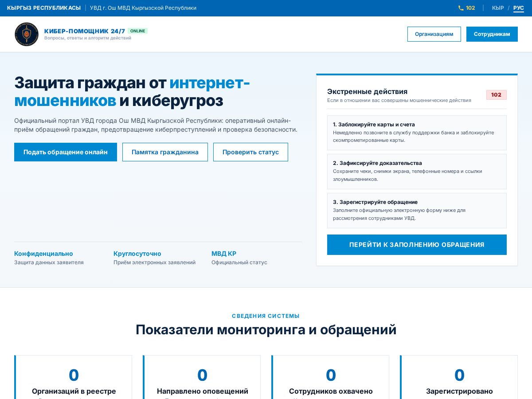Click Официальный статус caption
Image resolution: width=532 pixels, height=399 pixels.
239,262
